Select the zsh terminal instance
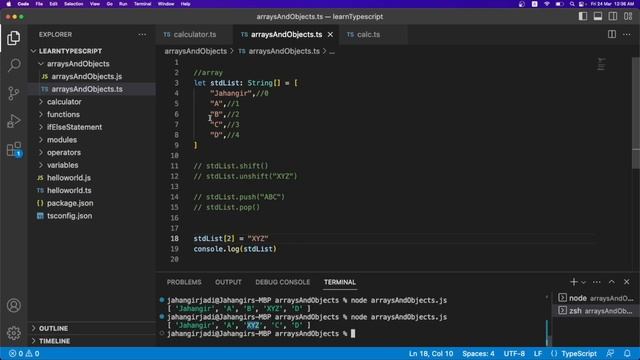 596,311
